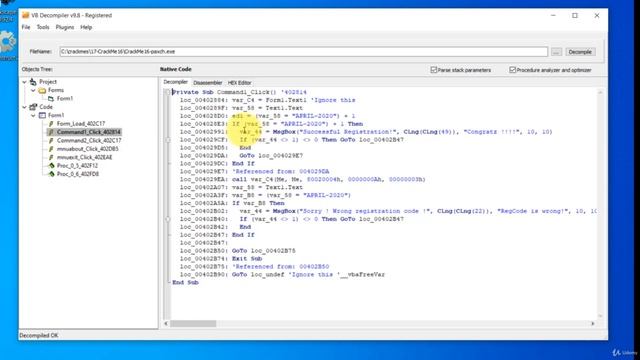
Task: Select Command1_Click_402814 in the tree
Action: pos(88,132)
